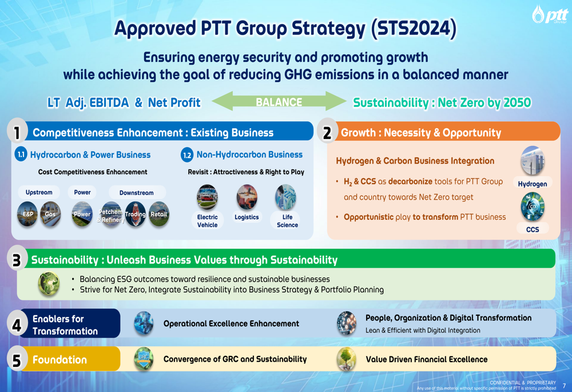Select the number 3 section badge
572x392 pixels.
pos(17,259)
